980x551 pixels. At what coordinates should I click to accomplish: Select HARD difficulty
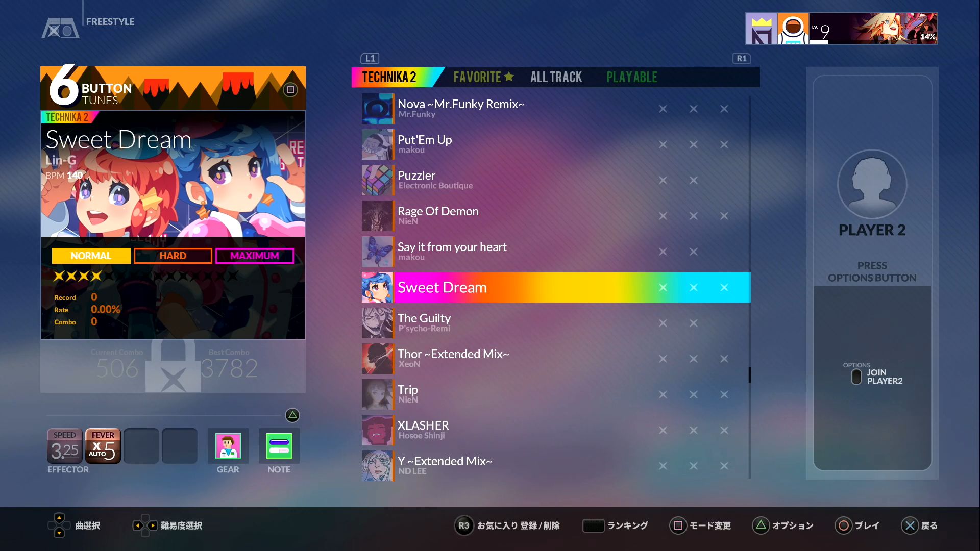coord(173,256)
